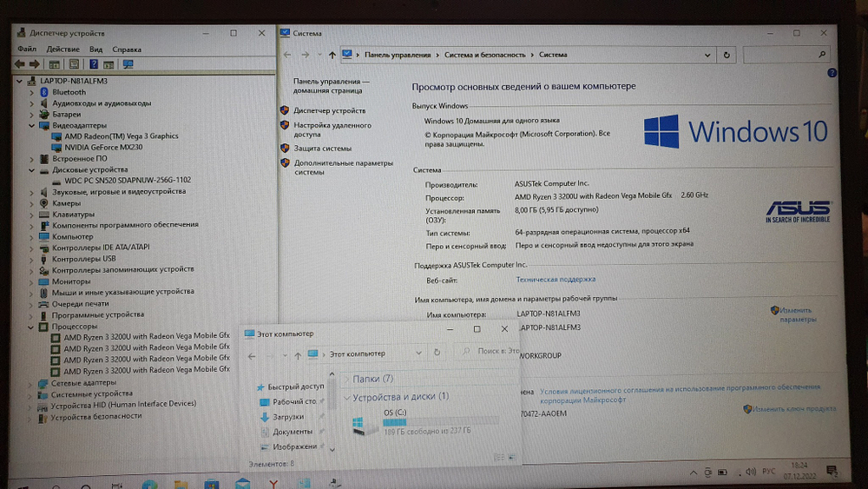
Task: Select the Мониторы category
Action: pyautogui.click(x=71, y=281)
